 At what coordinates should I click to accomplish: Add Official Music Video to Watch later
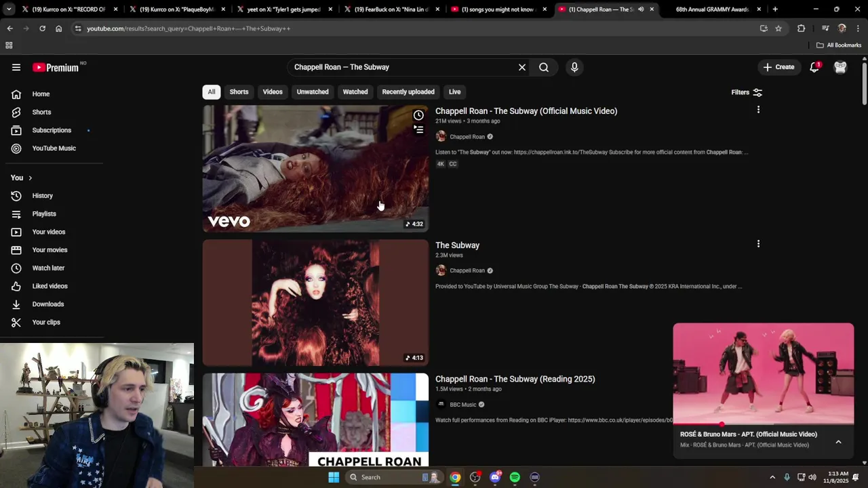click(x=418, y=115)
